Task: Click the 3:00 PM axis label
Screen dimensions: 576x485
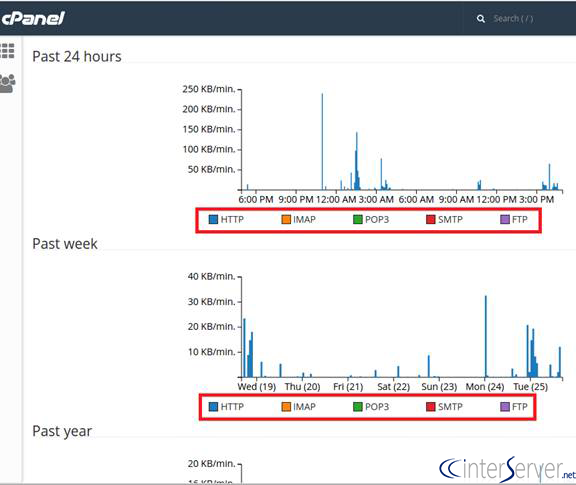Action: (x=536, y=200)
